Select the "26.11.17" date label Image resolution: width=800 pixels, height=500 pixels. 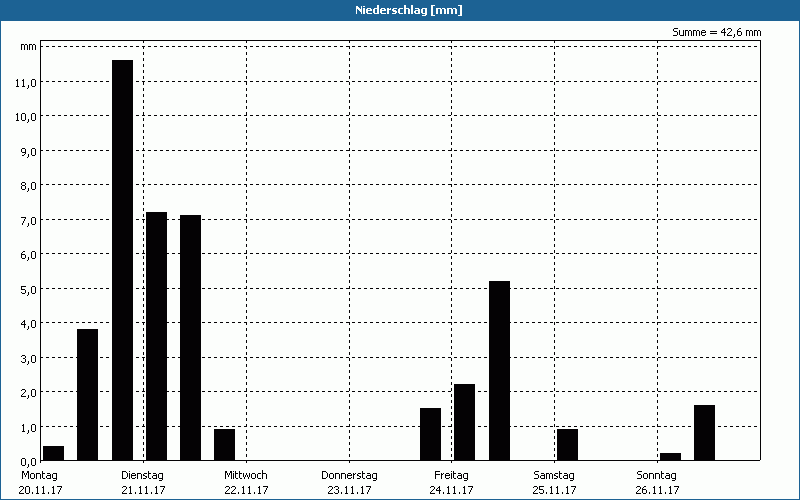(x=657, y=490)
